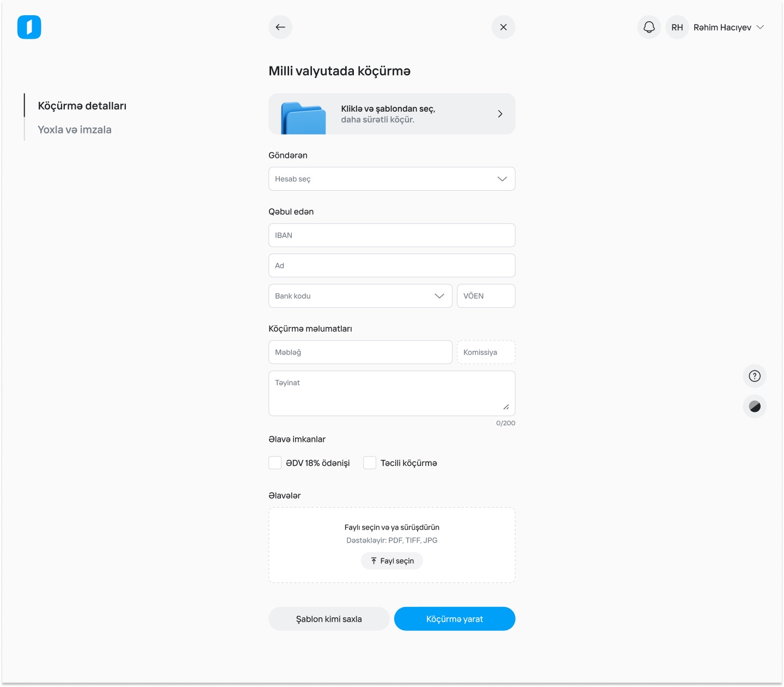
Task: Click the Qəbul edən section label
Action: [291, 212]
